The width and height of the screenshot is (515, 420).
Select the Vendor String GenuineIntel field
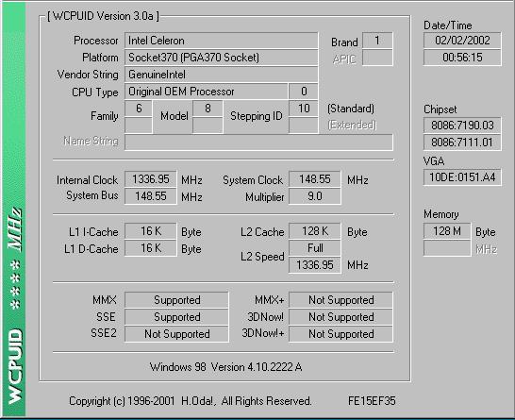tap(221, 75)
